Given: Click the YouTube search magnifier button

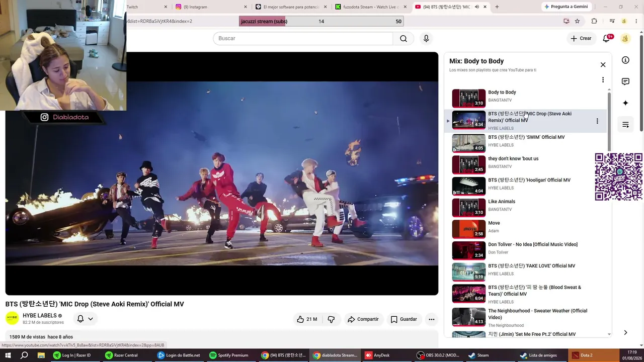Looking at the screenshot, I should tap(404, 39).
